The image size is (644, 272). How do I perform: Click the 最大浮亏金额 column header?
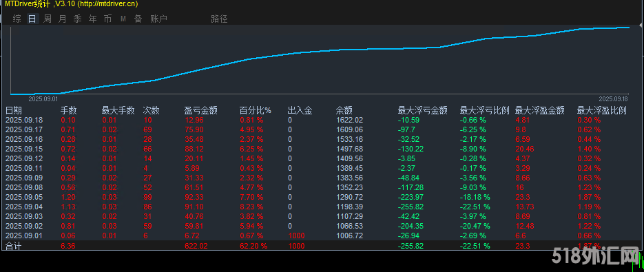pyautogui.click(x=423, y=111)
